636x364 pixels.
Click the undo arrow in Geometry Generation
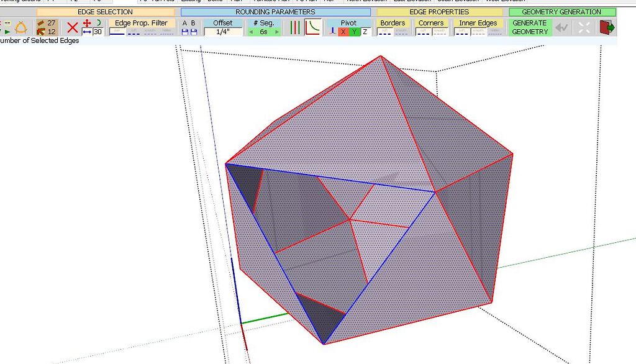[562, 27]
